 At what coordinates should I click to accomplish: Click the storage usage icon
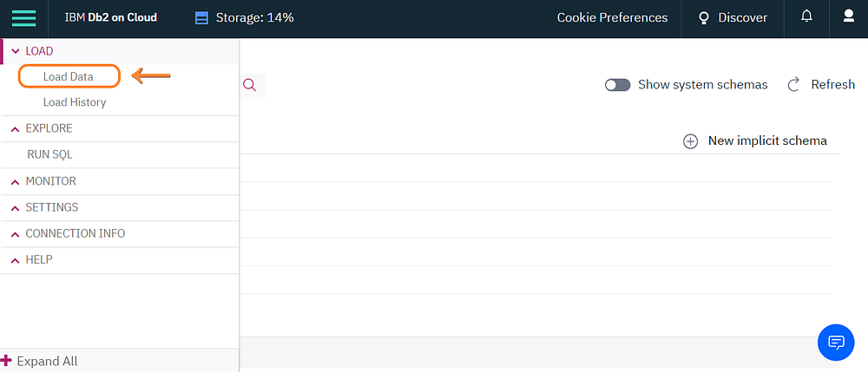coord(202,17)
